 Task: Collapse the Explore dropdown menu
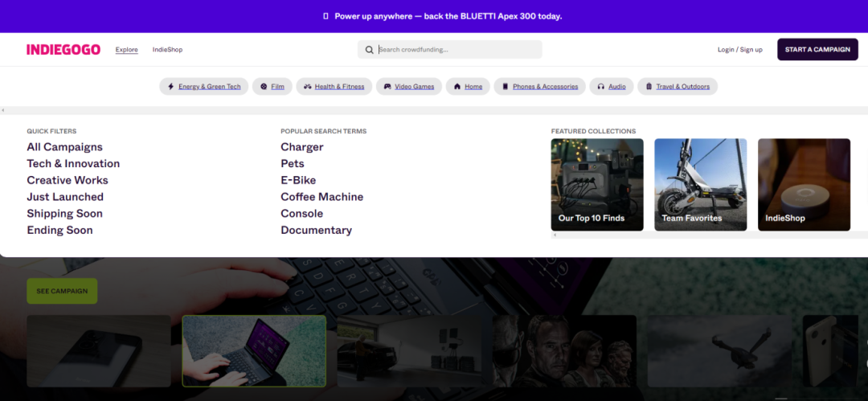[126, 50]
